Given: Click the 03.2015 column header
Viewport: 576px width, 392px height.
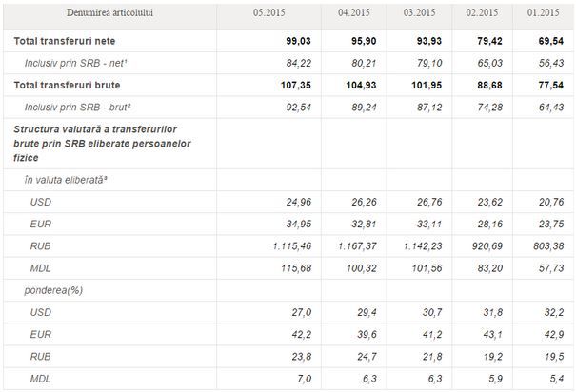Looking at the screenshot, I should pyautogui.click(x=419, y=13).
